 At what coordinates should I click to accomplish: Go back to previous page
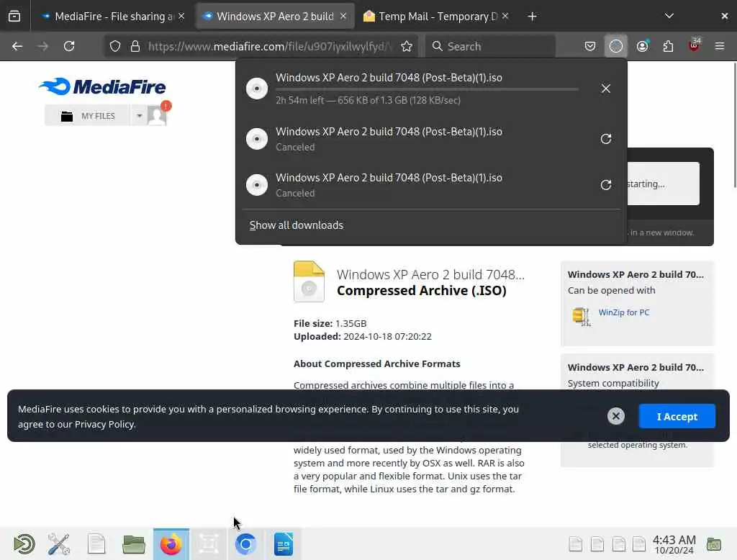tap(17, 46)
